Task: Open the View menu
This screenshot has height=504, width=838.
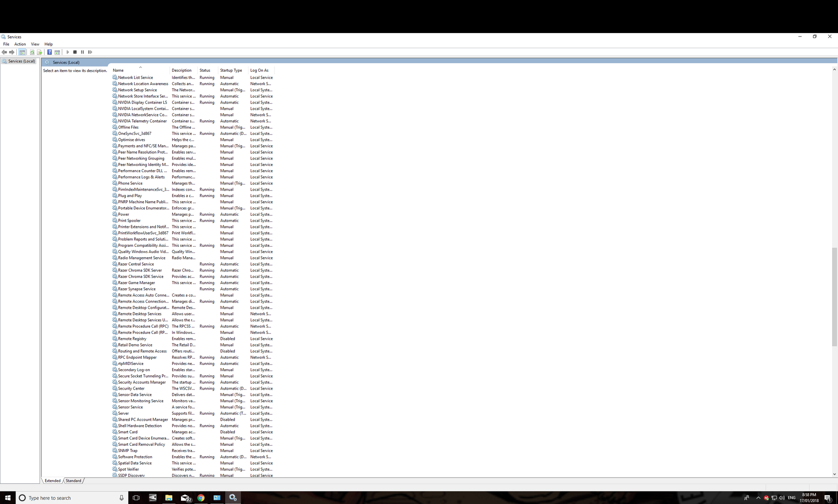Action: click(x=35, y=44)
